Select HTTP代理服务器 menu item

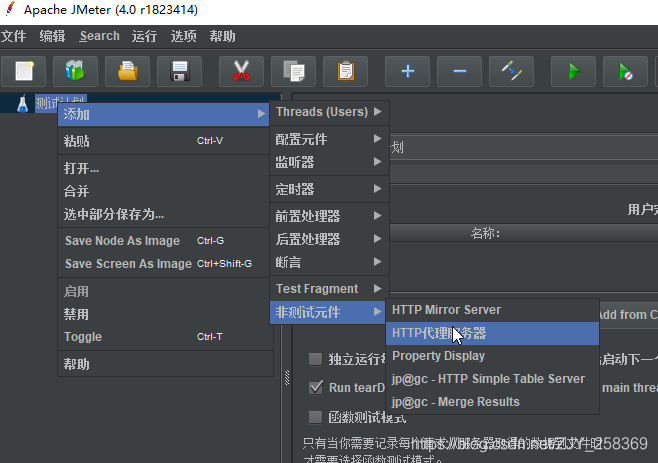click(492, 333)
